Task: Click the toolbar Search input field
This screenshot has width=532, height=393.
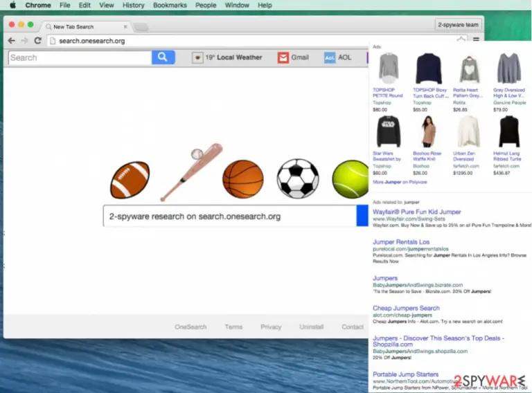Action: click(x=80, y=57)
